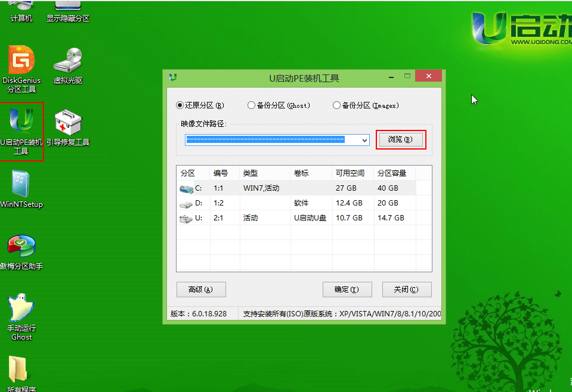
Task: Open the 计算机 desktop icon
Action: coord(21,11)
